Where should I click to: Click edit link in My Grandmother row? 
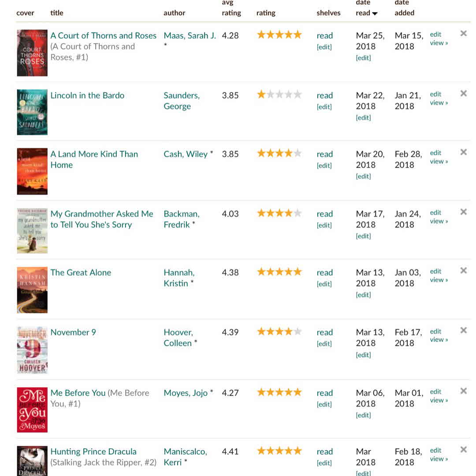(435, 213)
